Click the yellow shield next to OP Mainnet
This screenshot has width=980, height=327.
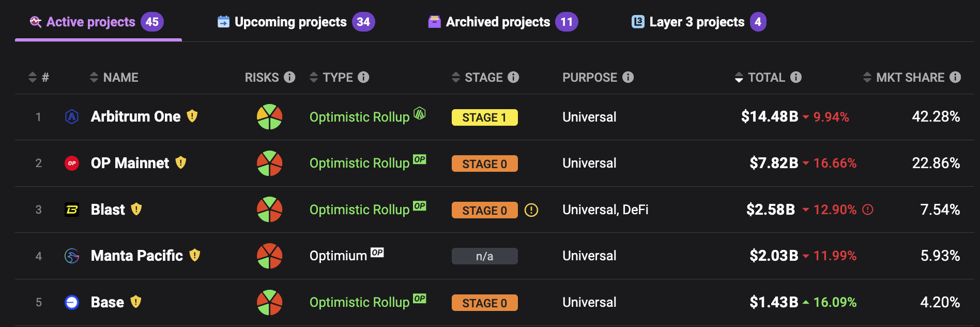pyautogui.click(x=180, y=163)
